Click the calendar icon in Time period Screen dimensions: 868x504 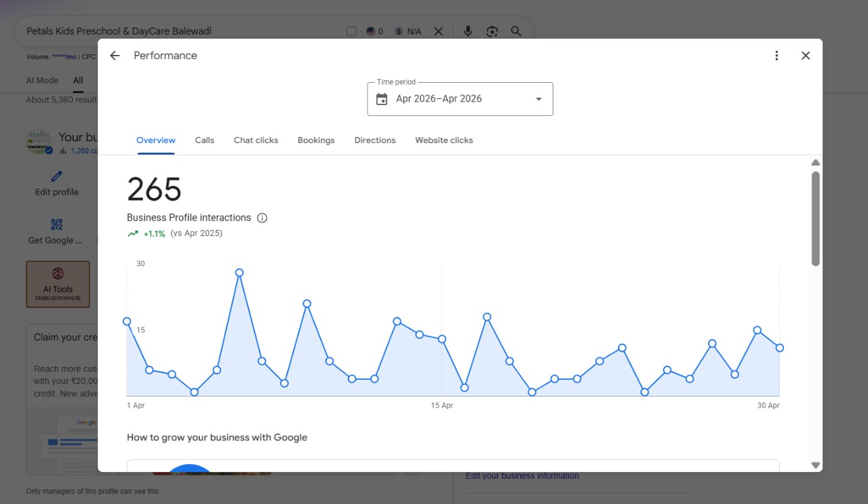(382, 99)
